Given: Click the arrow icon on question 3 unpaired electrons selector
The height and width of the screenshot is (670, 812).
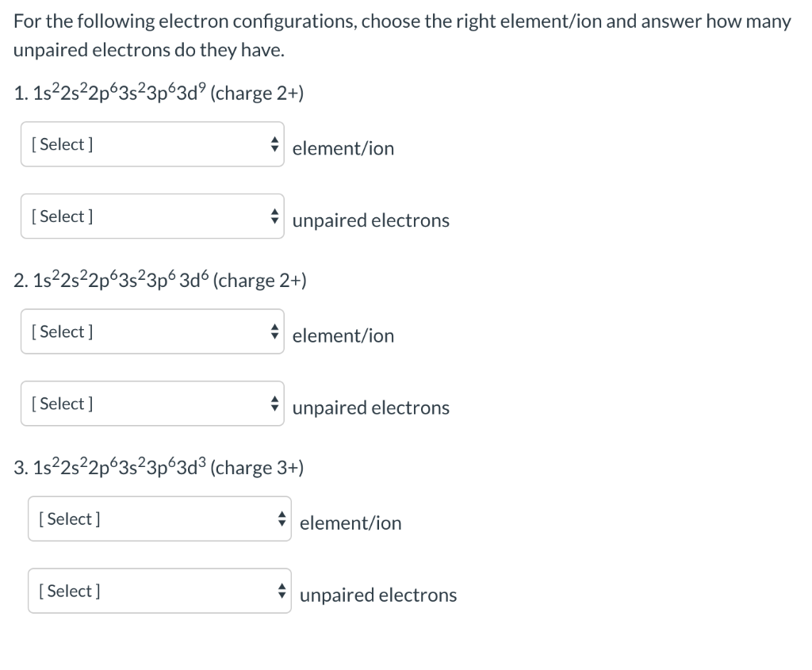Looking at the screenshot, I should click(282, 591).
